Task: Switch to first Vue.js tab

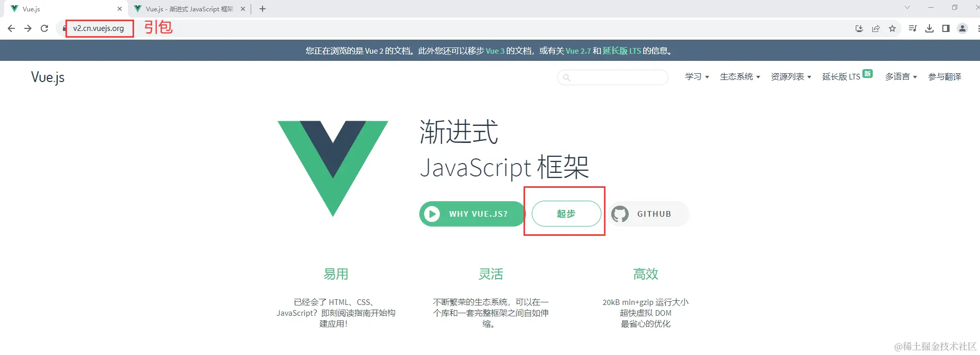Action: pyautogui.click(x=64, y=9)
